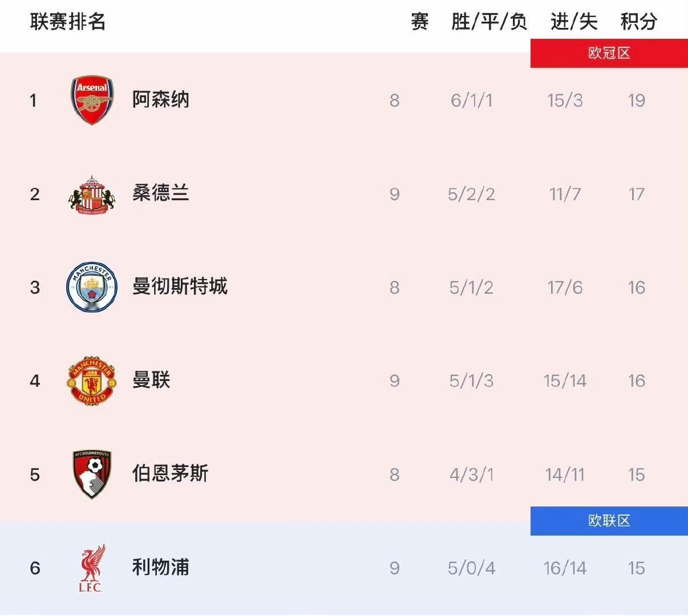This screenshot has height=616, width=688.
Task: Click the 赛 matches column header
Action: pyautogui.click(x=420, y=22)
